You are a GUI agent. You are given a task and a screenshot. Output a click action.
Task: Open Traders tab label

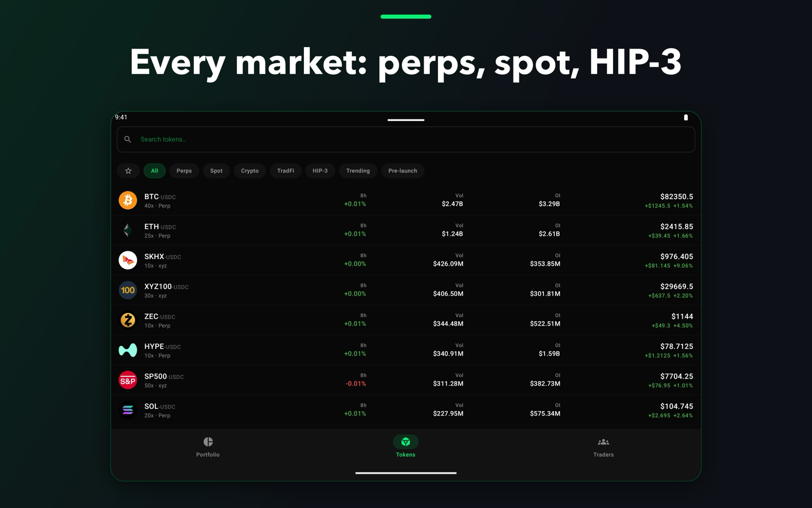click(x=603, y=455)
